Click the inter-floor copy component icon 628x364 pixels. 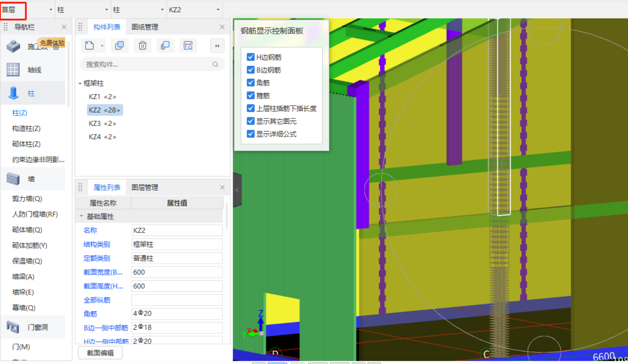[165, 45]
